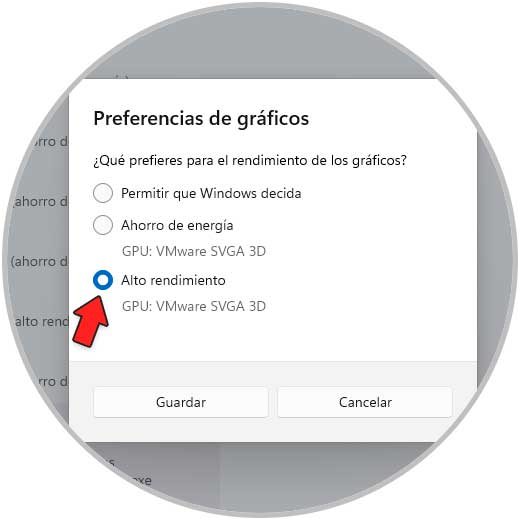
Task: Click GPU VMware SVGA 3D text under Ahorro de energía
Action: point(194,251)
